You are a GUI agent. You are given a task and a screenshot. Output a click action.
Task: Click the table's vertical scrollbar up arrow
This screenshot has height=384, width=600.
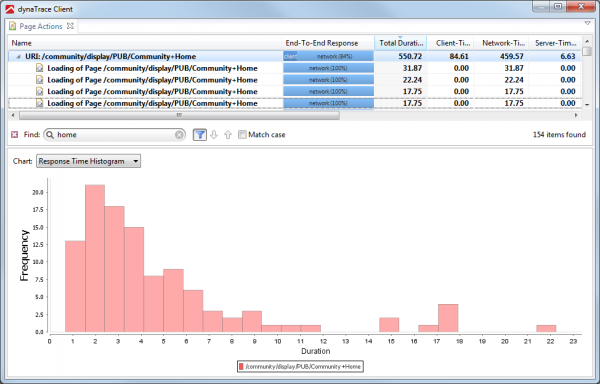pos(587,41)
